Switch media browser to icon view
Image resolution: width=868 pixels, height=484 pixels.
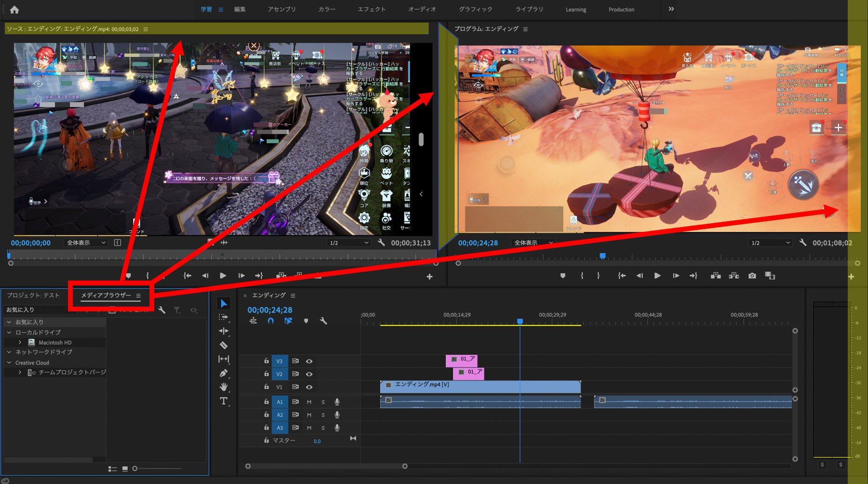(125, 469)
